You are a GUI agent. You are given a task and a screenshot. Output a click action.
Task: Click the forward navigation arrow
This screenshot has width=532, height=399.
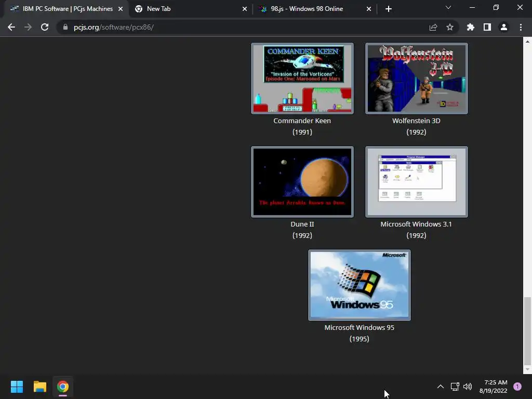pos(28,27)
